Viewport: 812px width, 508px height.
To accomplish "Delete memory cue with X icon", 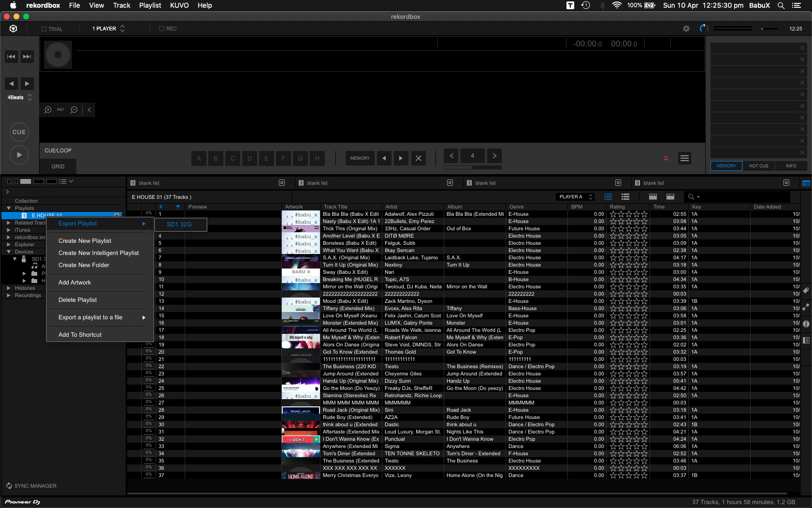I will point(419,158).
